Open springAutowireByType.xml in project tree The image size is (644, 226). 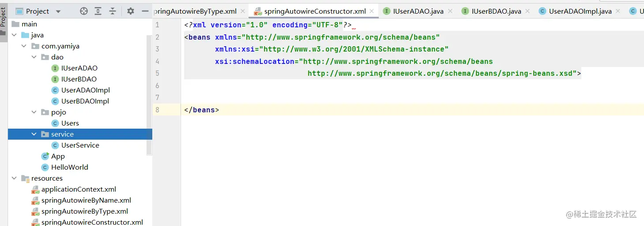click(x=85, y=211)
